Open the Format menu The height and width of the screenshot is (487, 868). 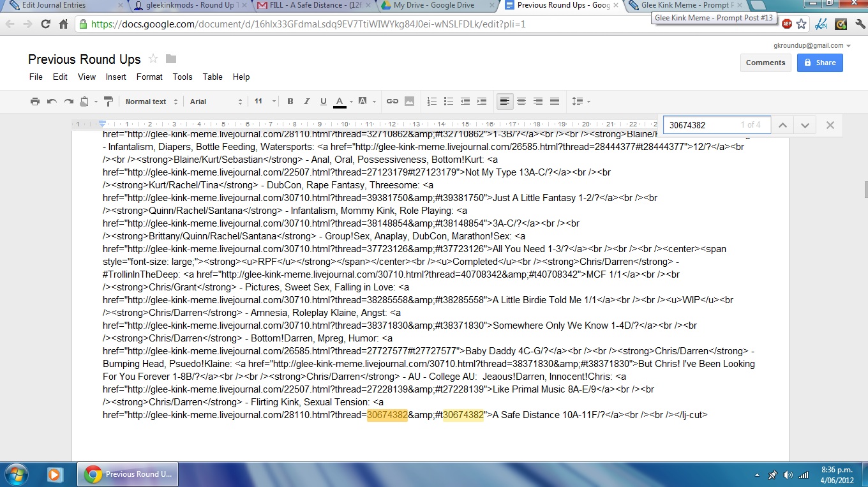coord(149,77)
